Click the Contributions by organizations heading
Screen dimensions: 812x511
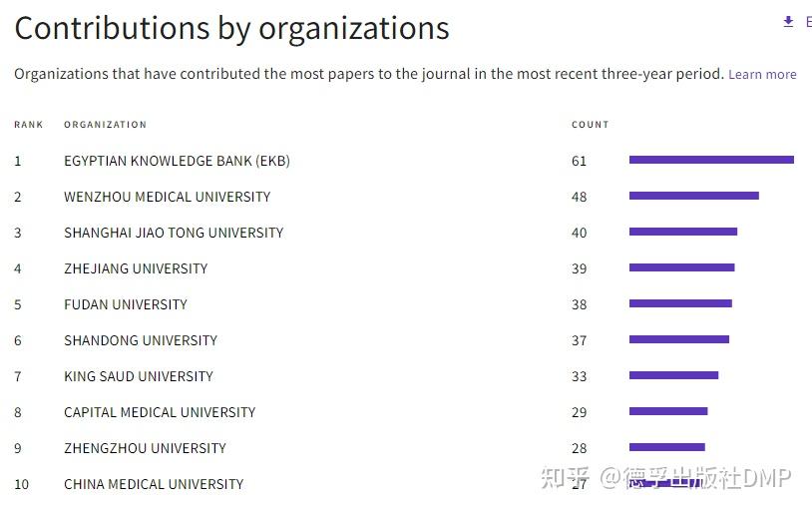231,28
